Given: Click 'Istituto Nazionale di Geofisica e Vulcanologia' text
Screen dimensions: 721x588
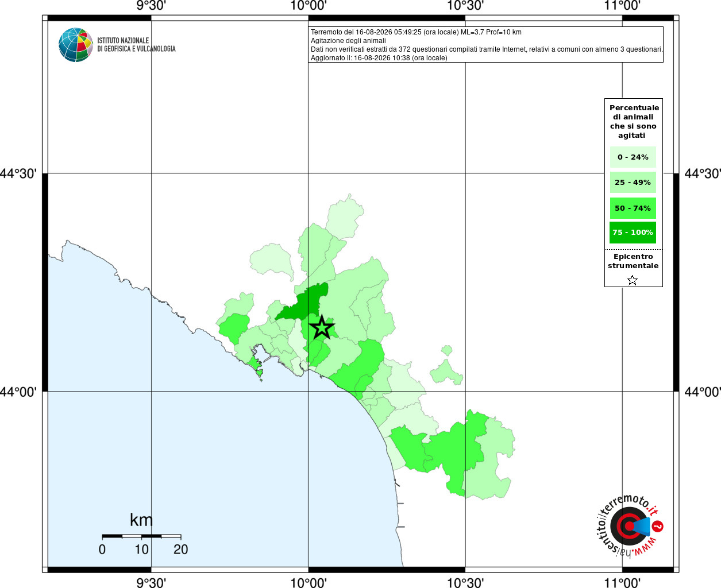Looking at the screenshot, I should [x=136, y=45].
